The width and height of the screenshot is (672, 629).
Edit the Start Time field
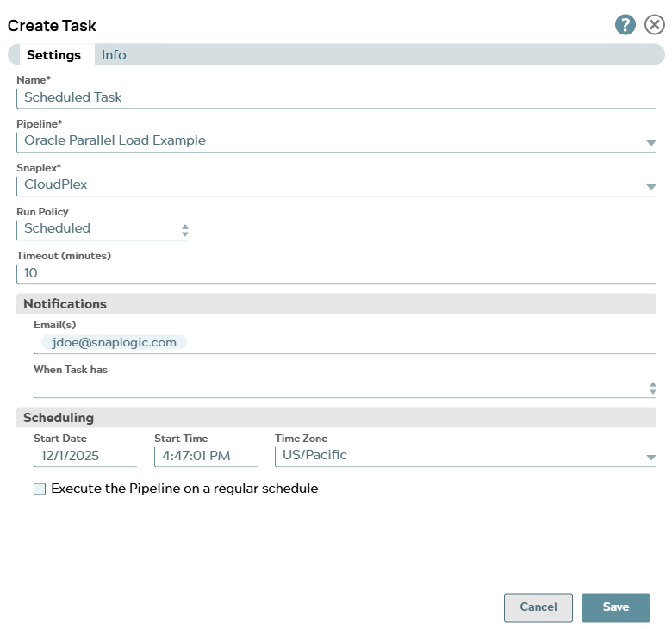pos(205,455)
